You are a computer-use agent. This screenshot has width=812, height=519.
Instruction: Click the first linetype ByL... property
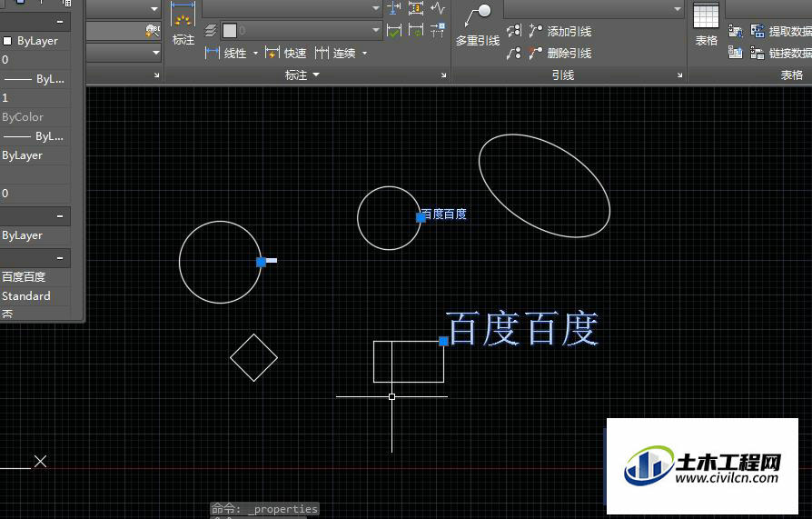coord(35,79)
